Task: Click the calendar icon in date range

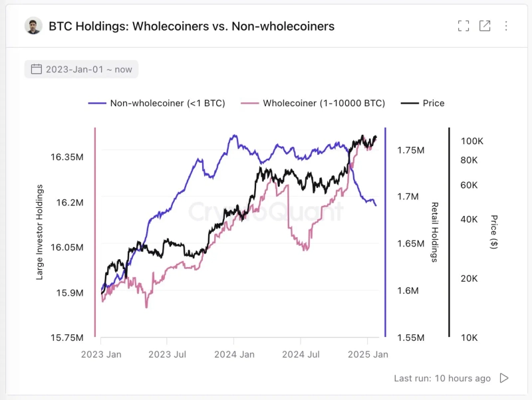Action: pyautogui.click(x=37, y=69)
